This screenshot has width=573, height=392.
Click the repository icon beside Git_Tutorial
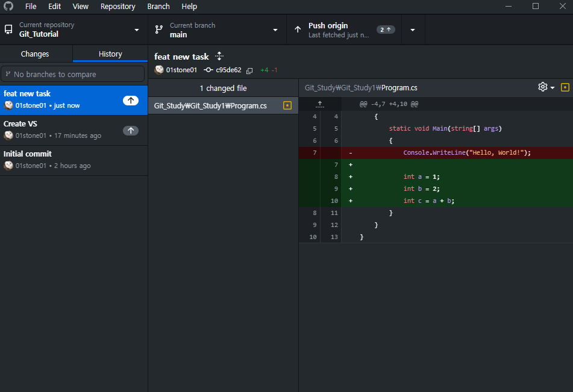coord(8,30)
